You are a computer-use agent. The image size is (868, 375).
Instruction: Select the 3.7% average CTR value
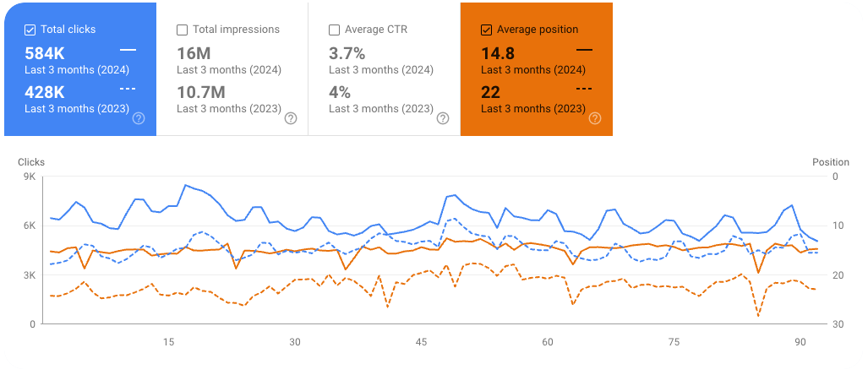pos(347,54)
